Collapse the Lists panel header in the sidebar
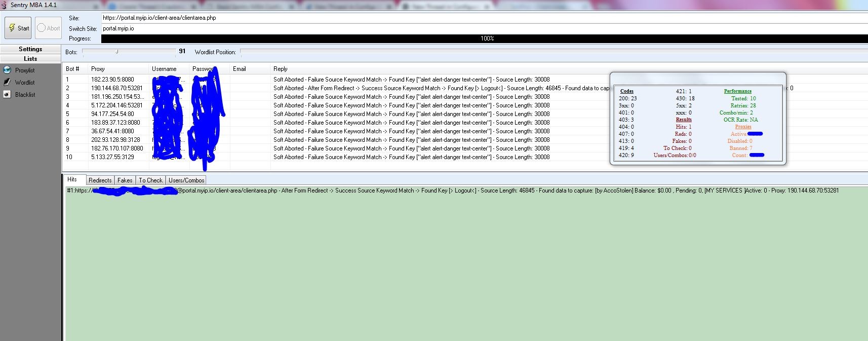 coord(30,59)
